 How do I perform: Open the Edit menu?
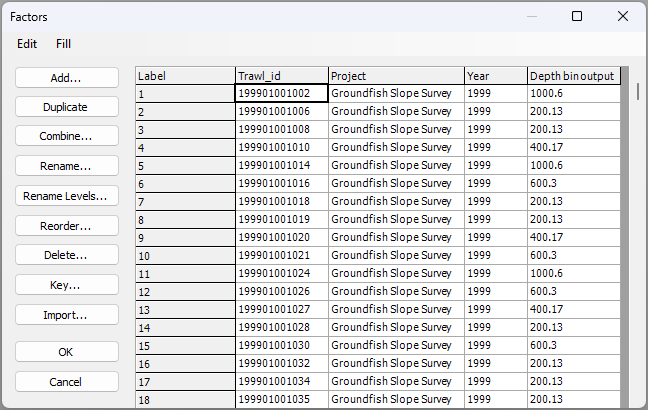tap(27, 44)
